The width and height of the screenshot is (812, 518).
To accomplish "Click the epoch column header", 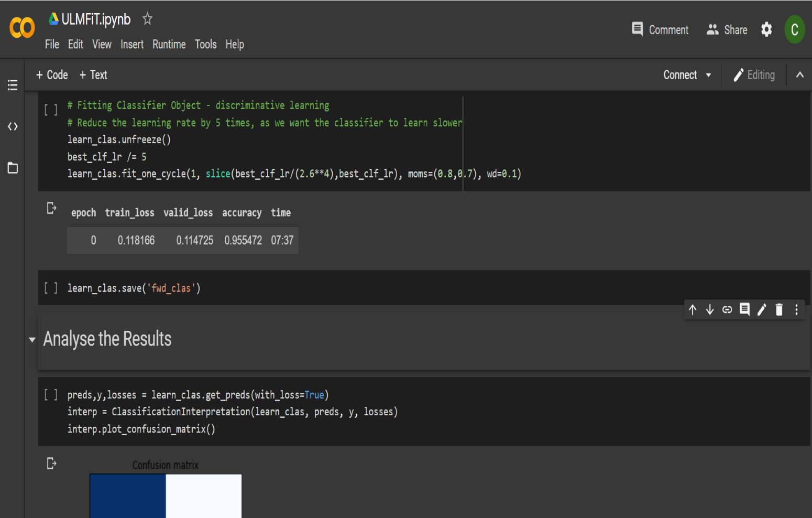I will click(84, 212).
